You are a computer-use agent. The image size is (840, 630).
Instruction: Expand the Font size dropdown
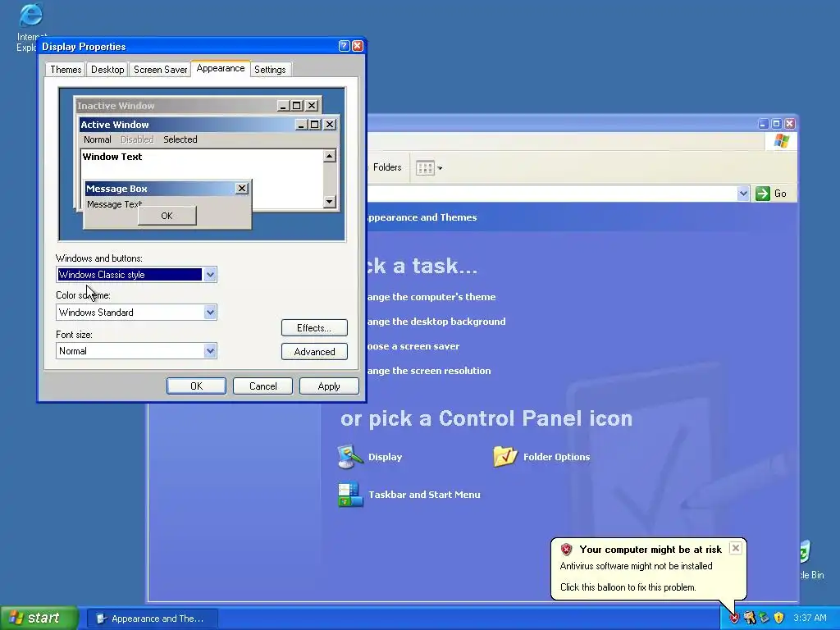(210, 351)
